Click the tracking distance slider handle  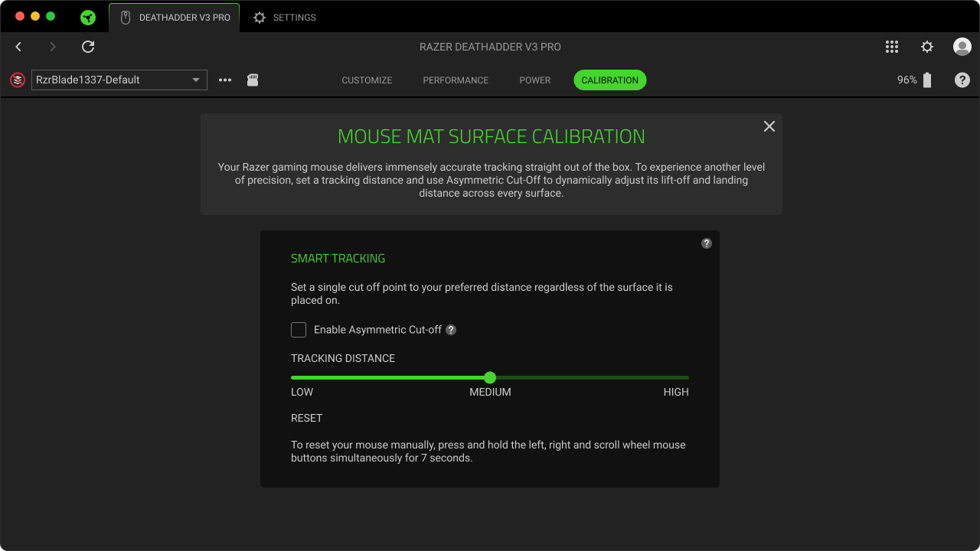click(x=490, y=377)
